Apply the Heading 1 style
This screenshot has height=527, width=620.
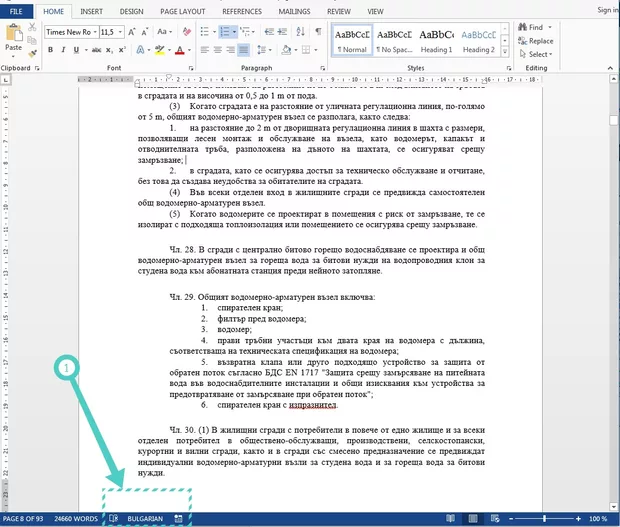pyautogui.click(x=436, y=37)
